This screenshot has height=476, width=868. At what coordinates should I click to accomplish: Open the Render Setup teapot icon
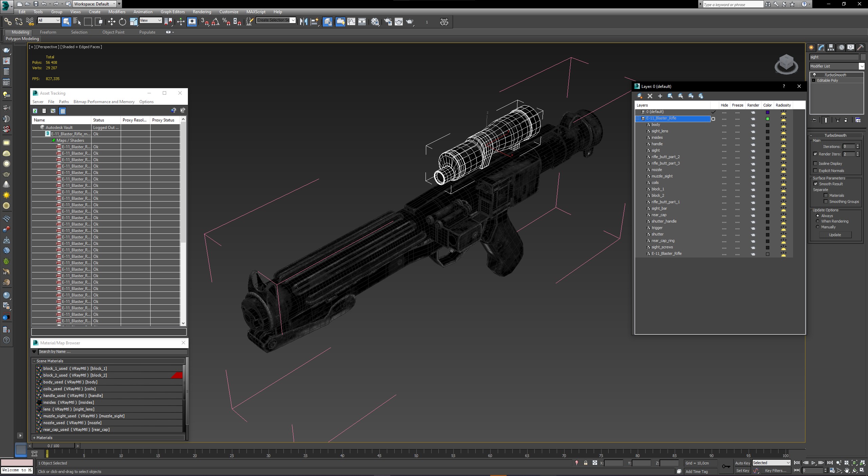click(x=388, y=22)
